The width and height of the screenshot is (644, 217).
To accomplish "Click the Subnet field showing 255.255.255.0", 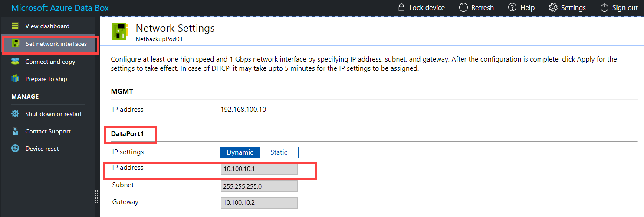I will click(x=259, y=186).
